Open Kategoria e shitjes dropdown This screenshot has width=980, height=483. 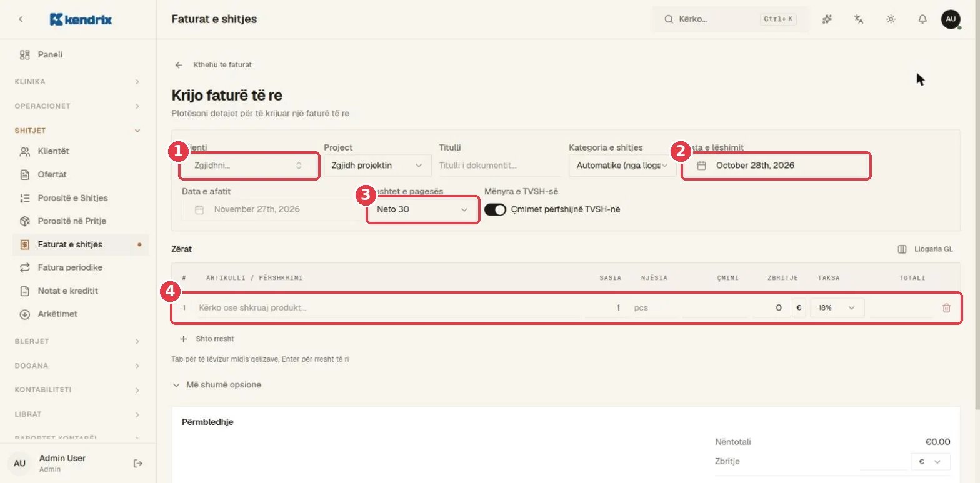[x=622, y=166]
